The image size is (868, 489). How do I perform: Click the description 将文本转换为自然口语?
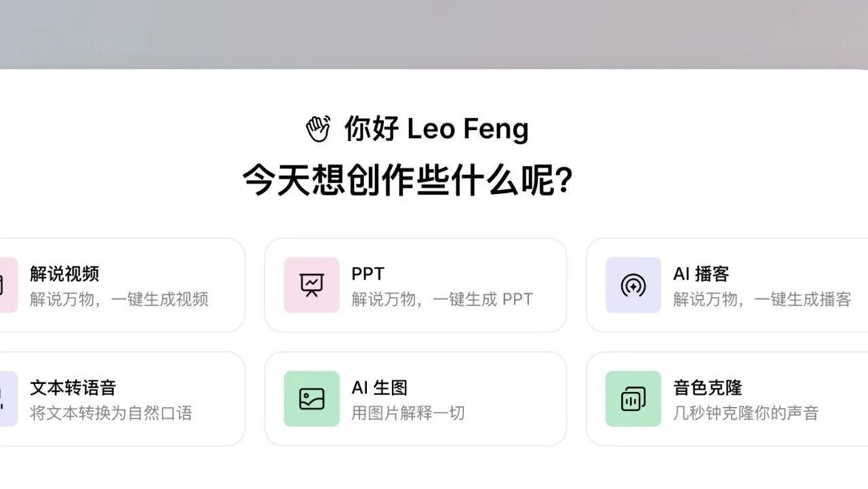111,413
